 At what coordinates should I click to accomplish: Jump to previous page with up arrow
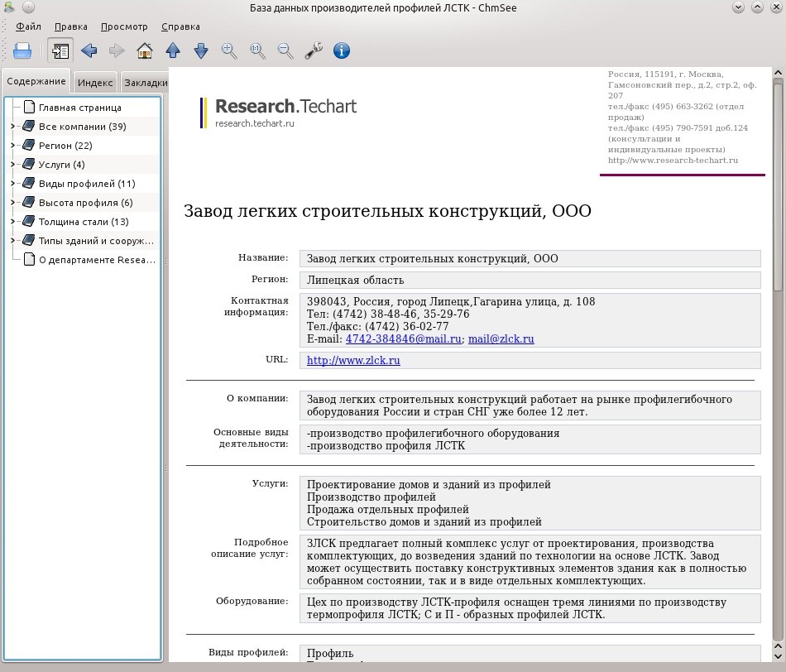pos(173,50)
